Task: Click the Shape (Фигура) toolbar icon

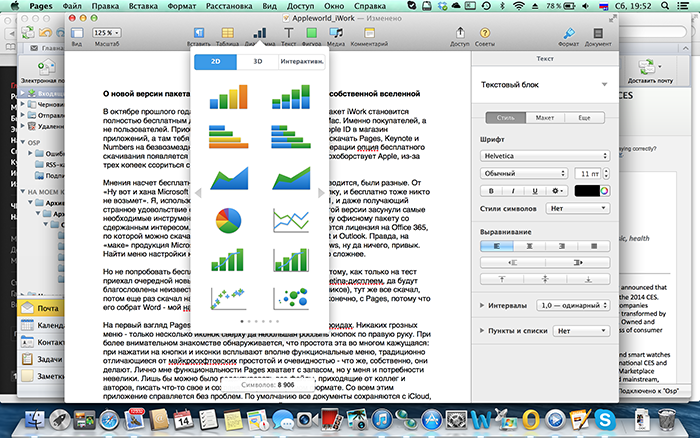Action: click(x=310, y=35)
